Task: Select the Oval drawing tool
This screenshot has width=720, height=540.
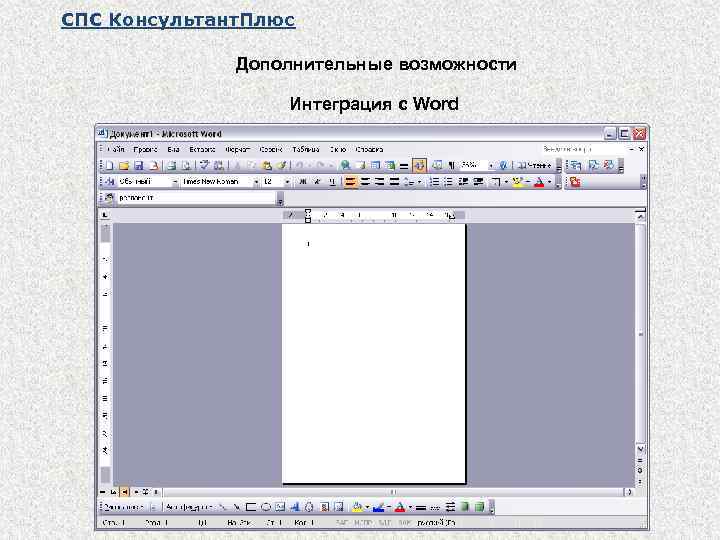Action: (265, 507)
